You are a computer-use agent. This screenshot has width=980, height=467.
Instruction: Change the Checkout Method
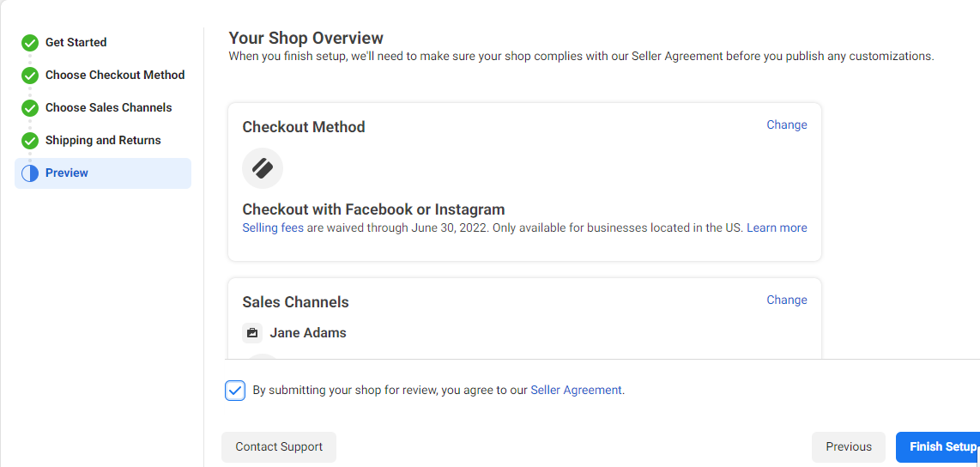787,124
